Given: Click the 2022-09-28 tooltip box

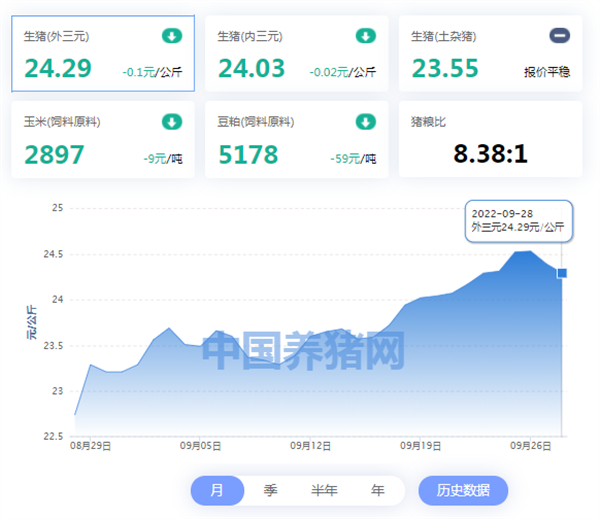Looking at the screenshot, I should [518, 221].
